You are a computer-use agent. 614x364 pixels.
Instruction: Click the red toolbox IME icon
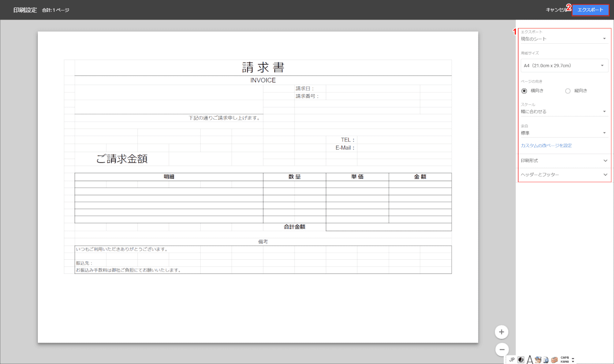pyautogui.click(x=554, y=359)
